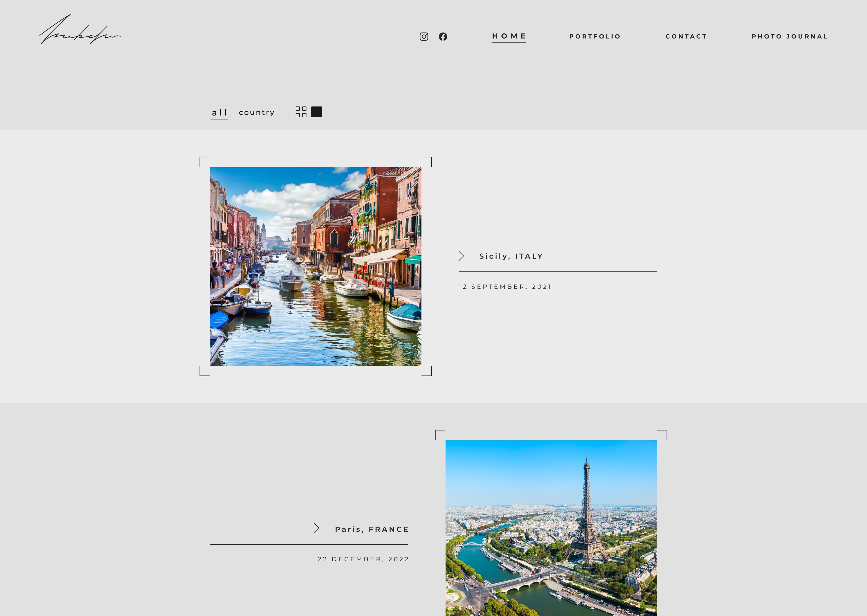Expand the Paris entry chevron arrow
This screenshot has height=616, width=867.
tap(316, 528)
